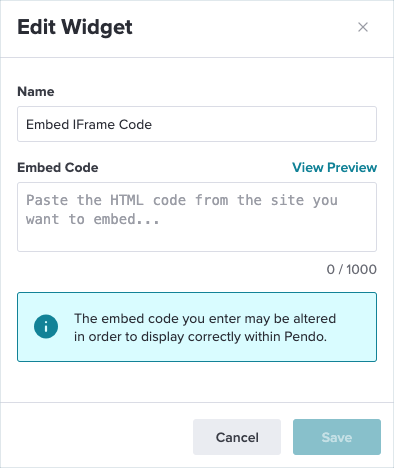Select the embed code alteration notice text
Image resolution: width=394 pixels, height=468 pixels.
205,327
